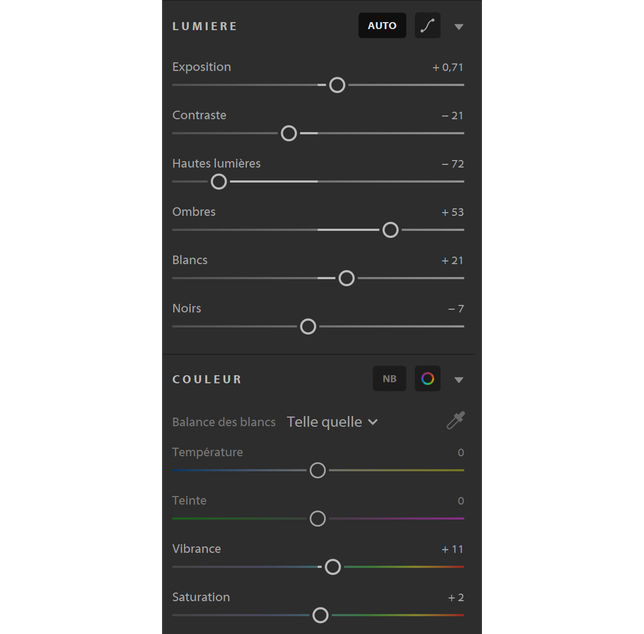Select the white balance eyedropper tool

455,420
